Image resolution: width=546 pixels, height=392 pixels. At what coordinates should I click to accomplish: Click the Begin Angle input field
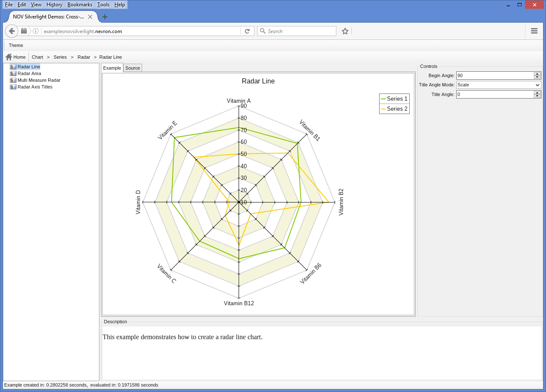point(495,75)
